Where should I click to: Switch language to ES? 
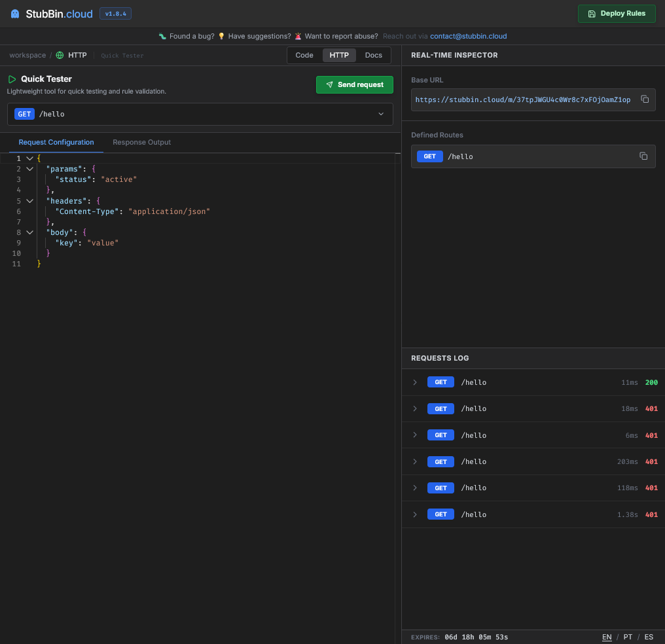(x=649, y=637)
